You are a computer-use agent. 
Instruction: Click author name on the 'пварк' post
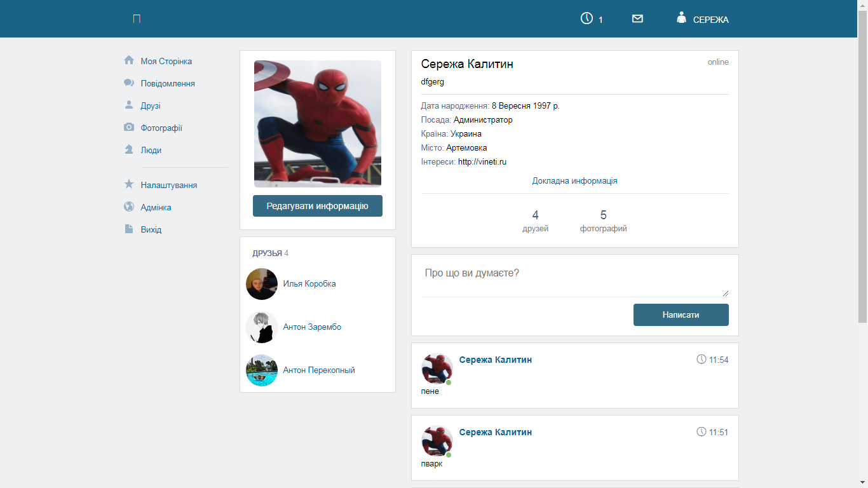(x=496, y=432)
